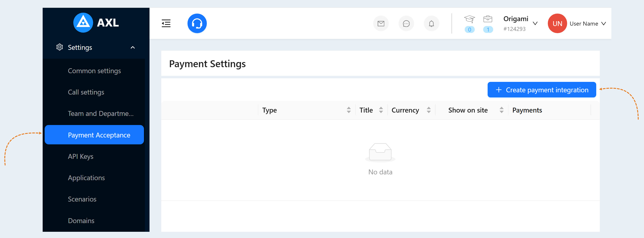Image resolution: width=644 pixels, height=238 pixels.
Task: Click the briefcase icon
Action: 488,19
